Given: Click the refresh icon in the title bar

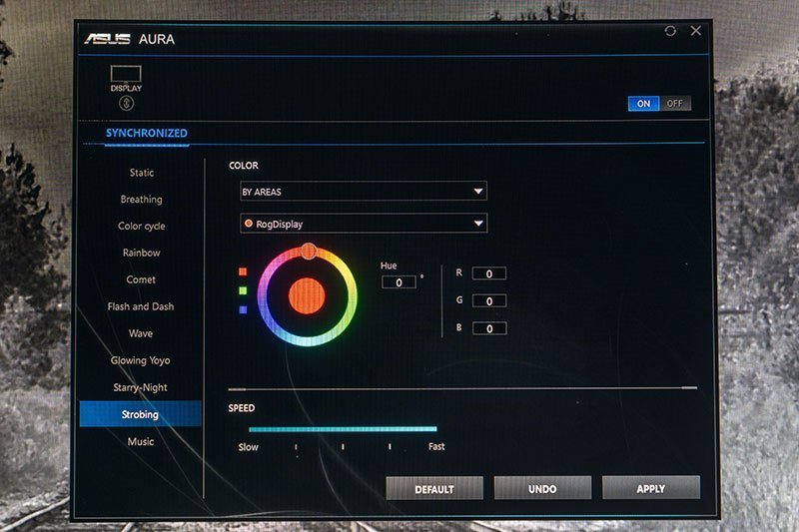Looking at the screenshot, I should (x=670, y=31).
